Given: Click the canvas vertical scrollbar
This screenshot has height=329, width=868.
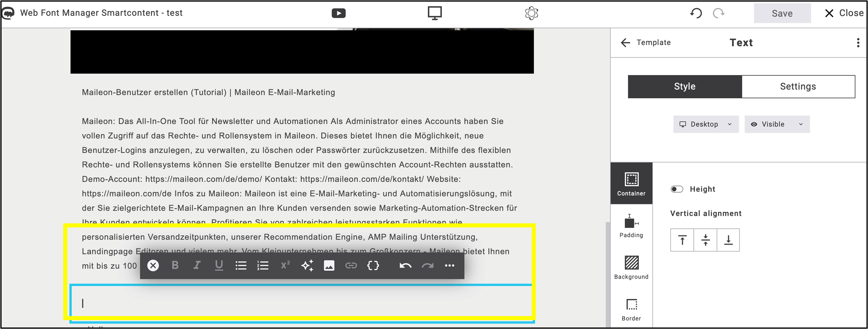Looking at the screenshot, I should (608, 274).
